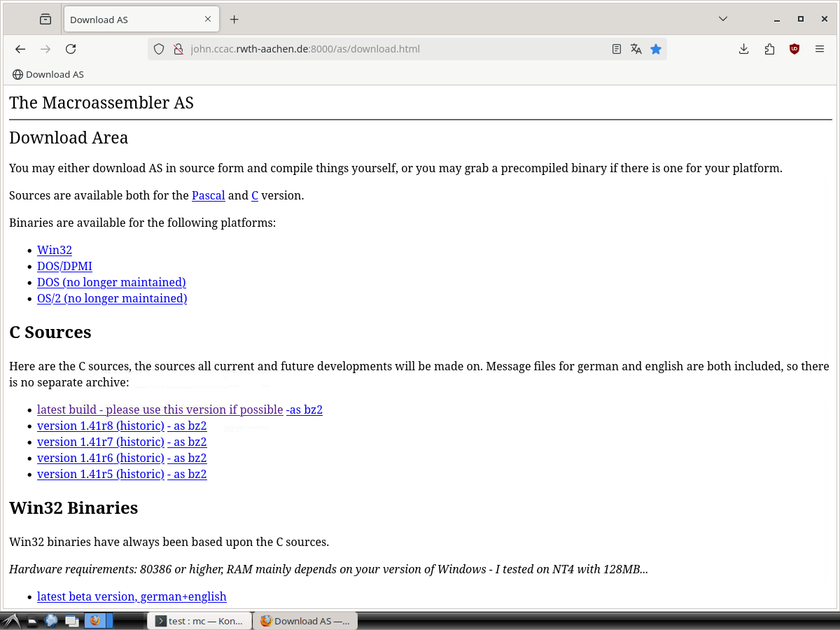This screenshot has height=630, width=840.
Task: Click the Win32 Binaries heading text
Action: 73,507
